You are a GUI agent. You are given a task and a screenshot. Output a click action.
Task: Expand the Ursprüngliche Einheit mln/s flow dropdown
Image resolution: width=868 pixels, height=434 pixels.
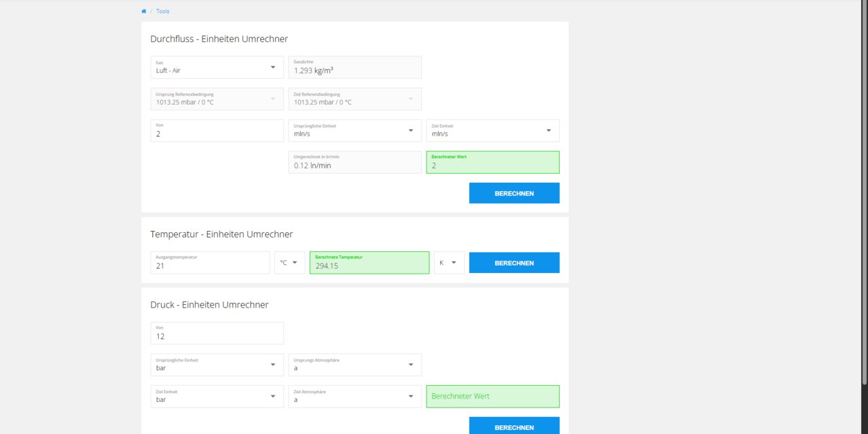(355, 130)
